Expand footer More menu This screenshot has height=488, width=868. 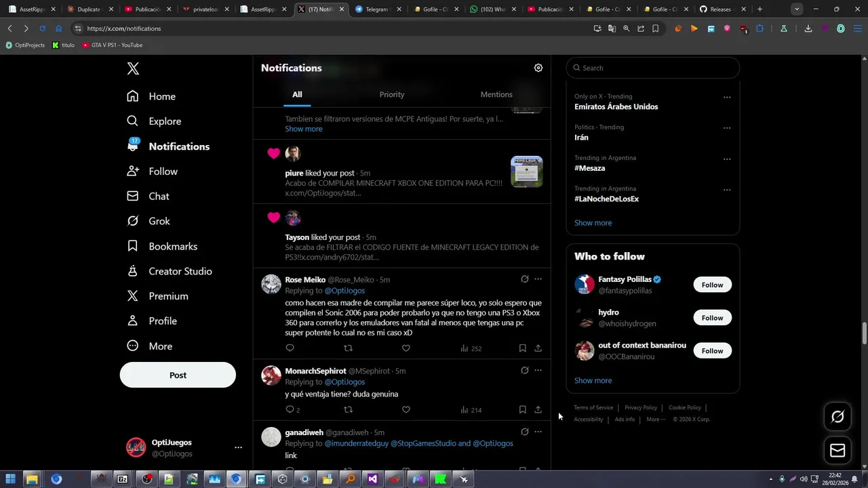656,419
